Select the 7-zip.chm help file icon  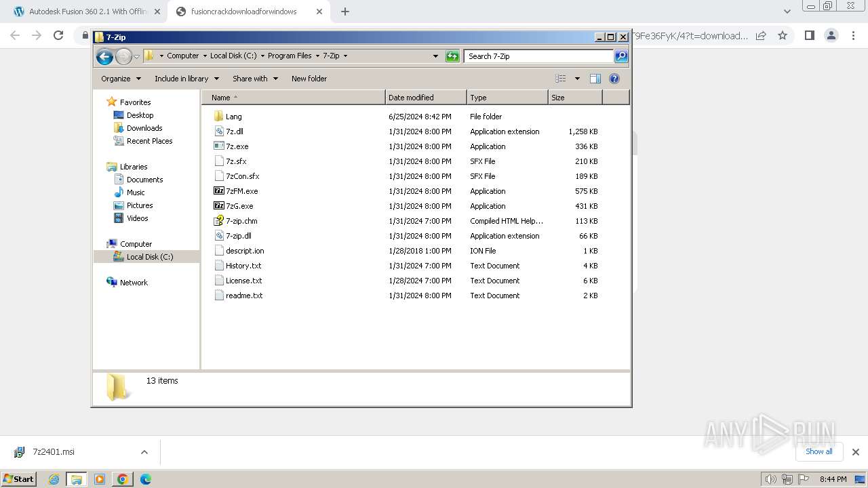click(x=218, y=221)
